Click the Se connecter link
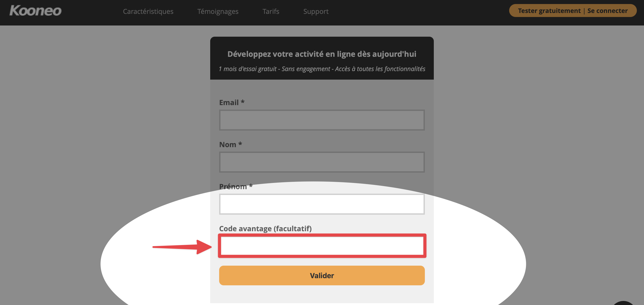Image resolution: width=644 pixels, height=305 pixels. click(x=608, y=11)
